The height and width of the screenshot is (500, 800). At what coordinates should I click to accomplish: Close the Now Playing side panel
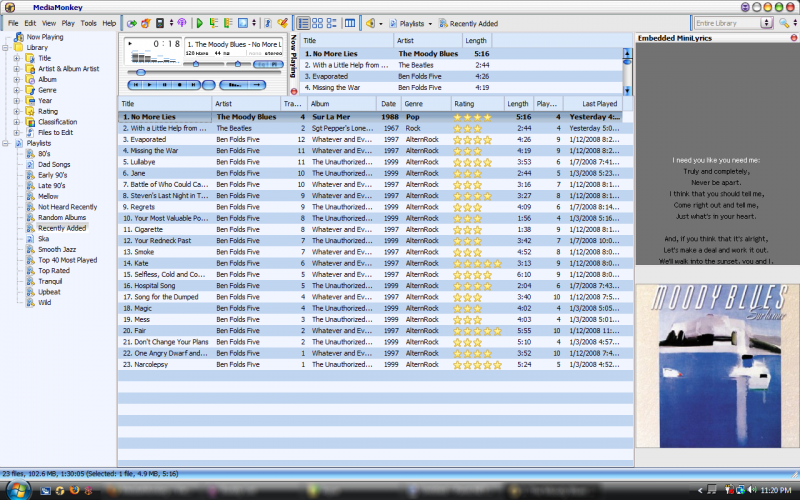pyautogui.click(x=293, y=91)
